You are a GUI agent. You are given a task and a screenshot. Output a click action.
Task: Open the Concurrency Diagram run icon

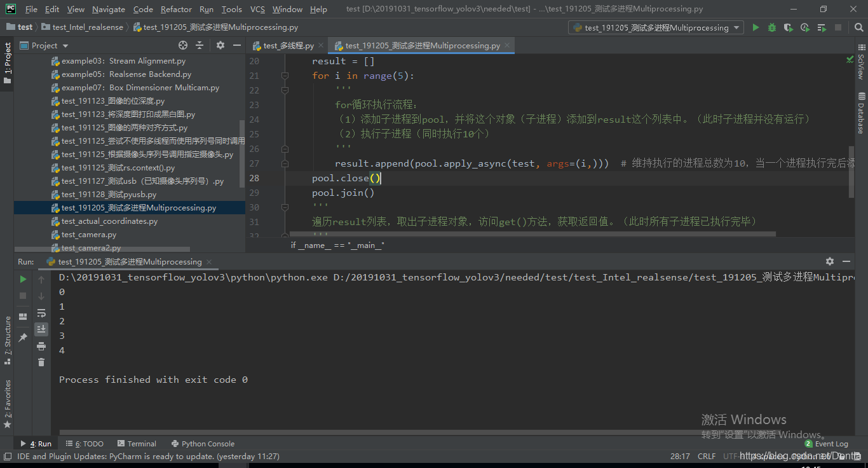tap(822, 27)
